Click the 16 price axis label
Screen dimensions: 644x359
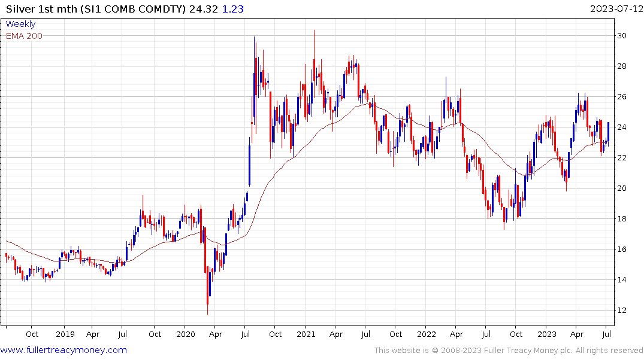pos(622,250)
